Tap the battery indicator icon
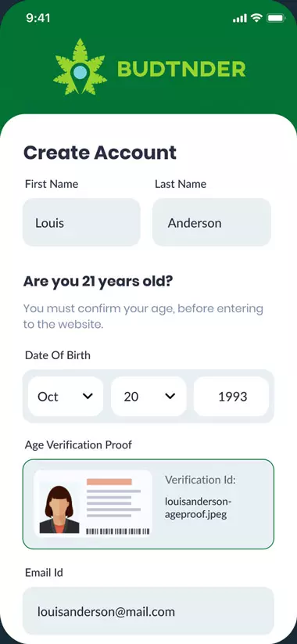Image resolution: width=297 pixels, height=644 pixels. [x=276, y=18]
